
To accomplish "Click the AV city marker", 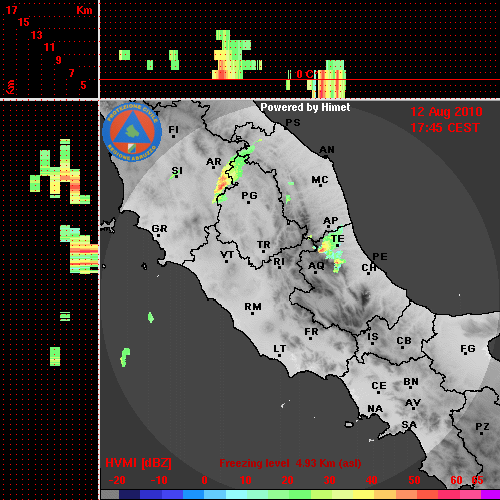I will coord(414,409).
